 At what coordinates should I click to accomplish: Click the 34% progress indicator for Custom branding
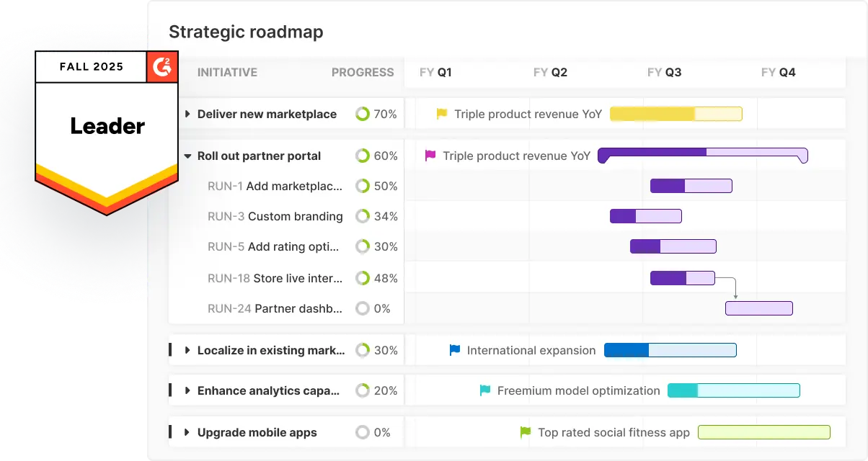click(x=363, y=216)
